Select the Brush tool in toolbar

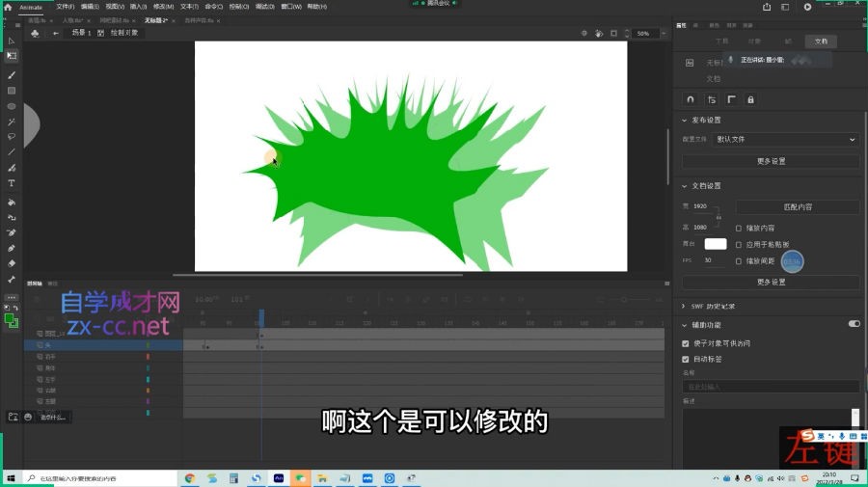point(11,75)
